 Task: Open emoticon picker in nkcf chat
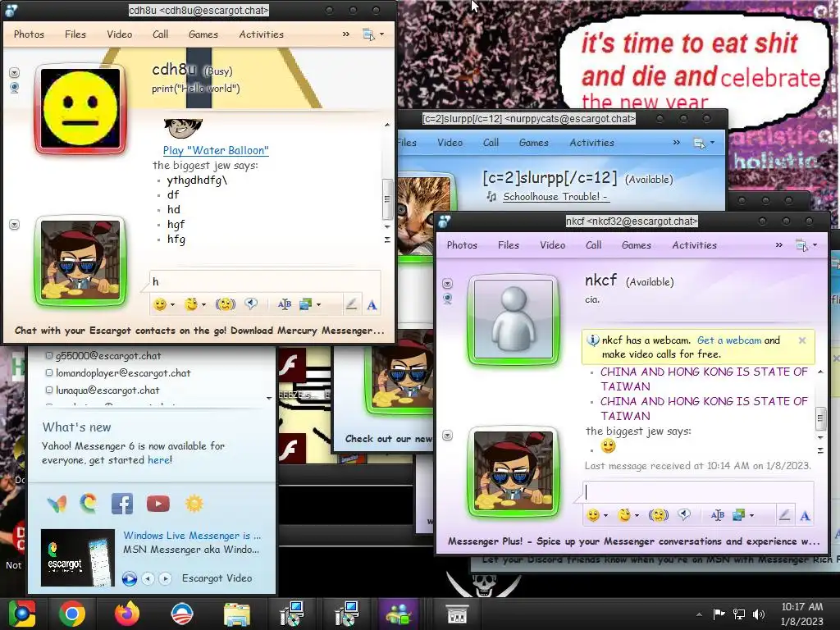pos(592,515)
